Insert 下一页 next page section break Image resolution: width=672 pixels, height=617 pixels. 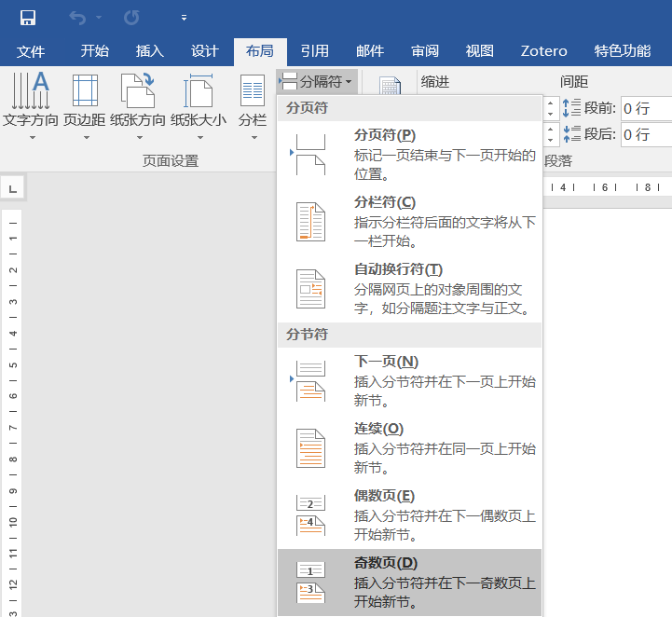coord(410,380)
